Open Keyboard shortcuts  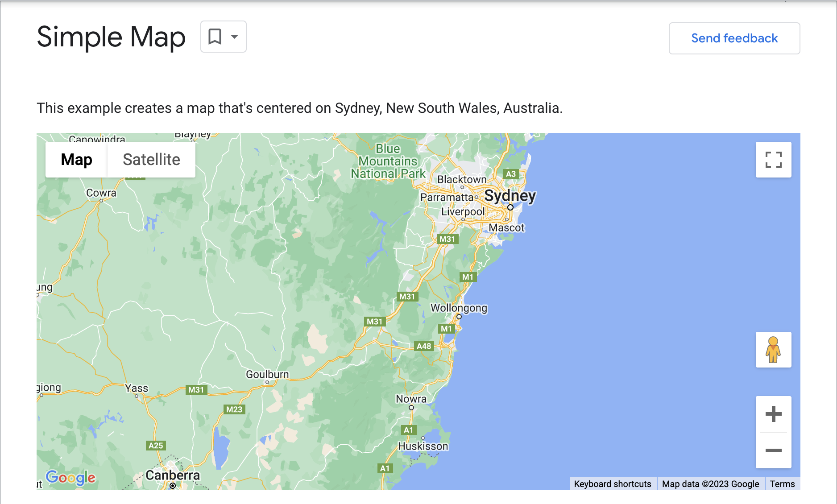612,484
